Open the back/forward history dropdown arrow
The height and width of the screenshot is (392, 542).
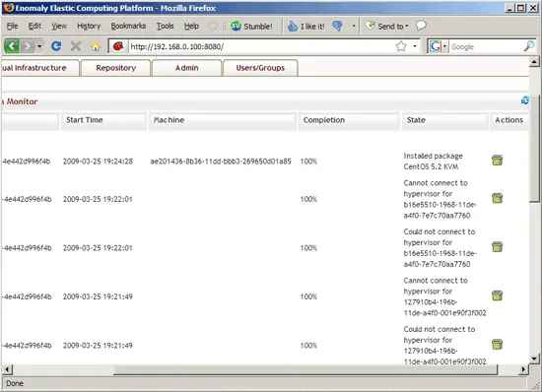[39, 46]
